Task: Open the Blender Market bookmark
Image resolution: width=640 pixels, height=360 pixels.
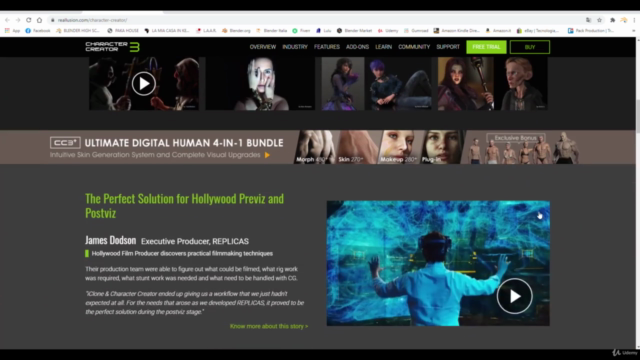Action: tap(354, 31)
